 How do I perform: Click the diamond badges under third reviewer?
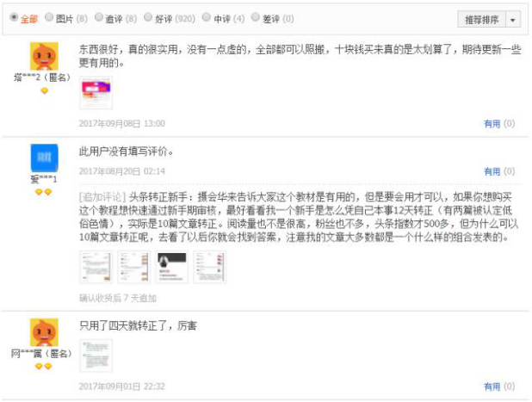tap(43, 367)
